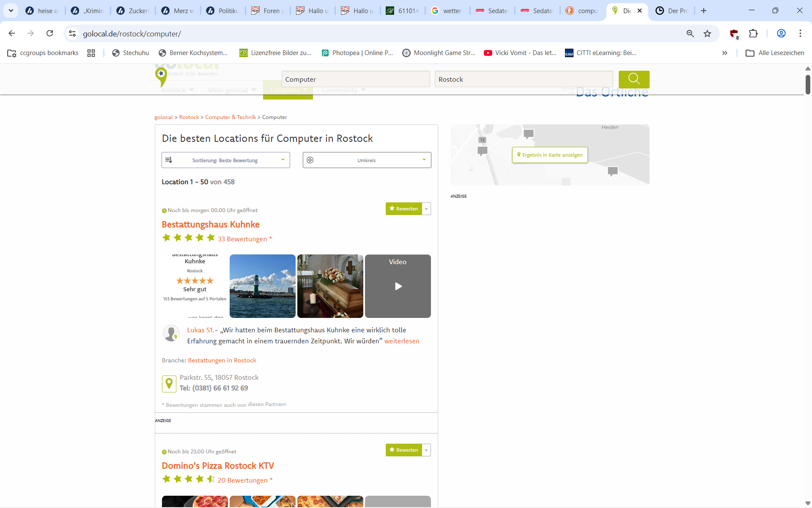Switch to the wetter browser tab
The height and width of the screenshot is (508, 812).
click(x=447, y=11)
